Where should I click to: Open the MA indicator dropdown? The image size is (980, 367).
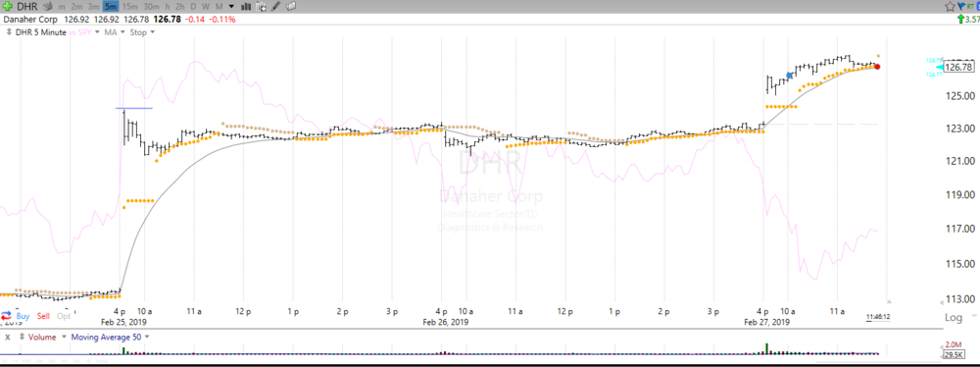point(122,32)
